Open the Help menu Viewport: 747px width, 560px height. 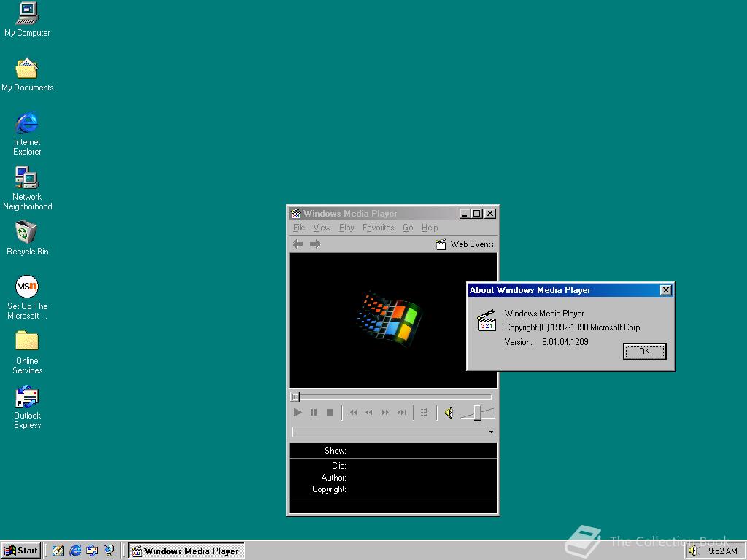(x=430, y=227)
